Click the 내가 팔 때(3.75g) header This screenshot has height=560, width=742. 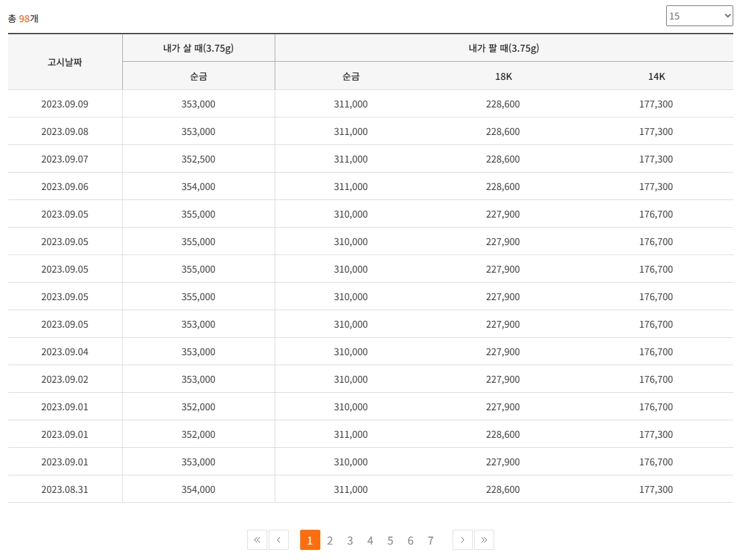pos(504,48)
